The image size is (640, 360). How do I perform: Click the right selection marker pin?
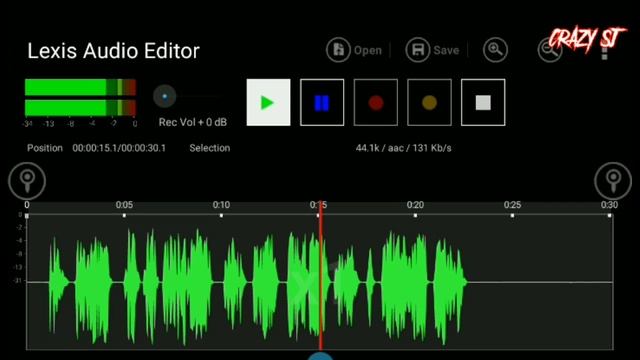point(613,181)
